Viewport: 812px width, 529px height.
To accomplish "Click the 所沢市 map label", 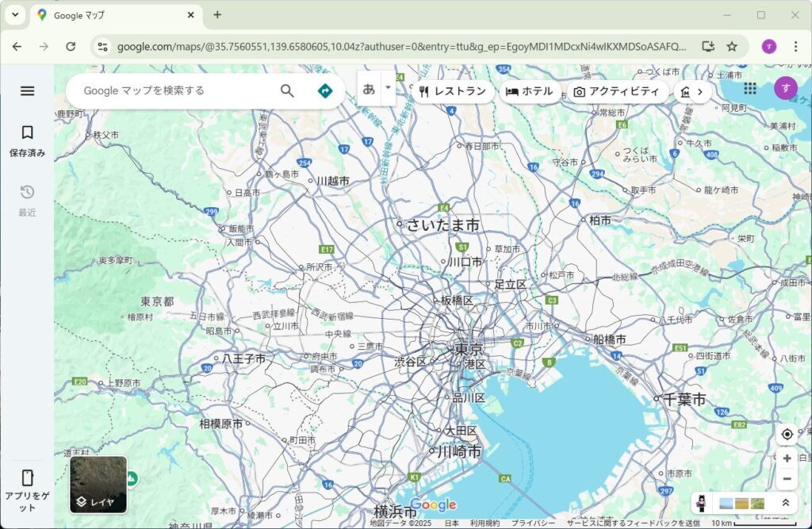I will coord(319,266).
